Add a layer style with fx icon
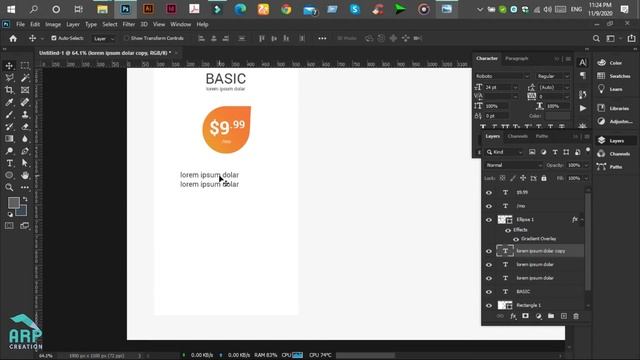 pos(513,316)
